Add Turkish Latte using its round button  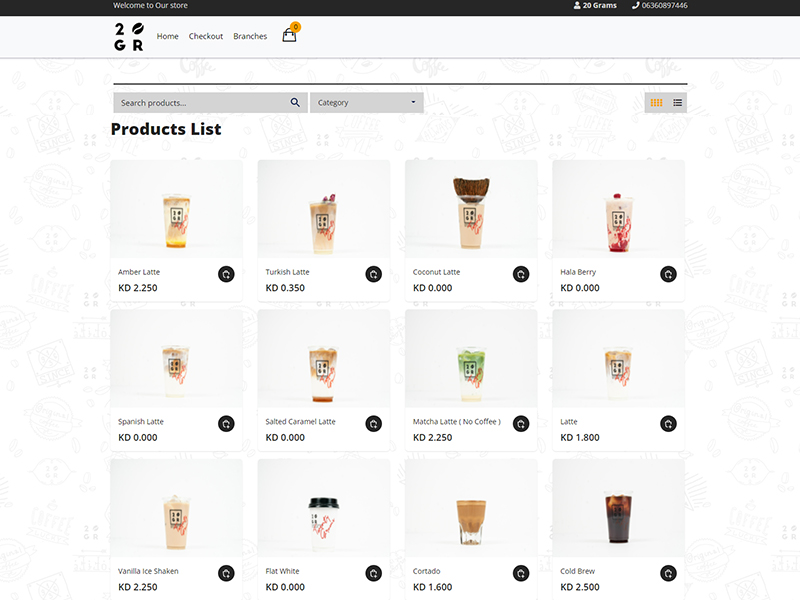(373, 274)
